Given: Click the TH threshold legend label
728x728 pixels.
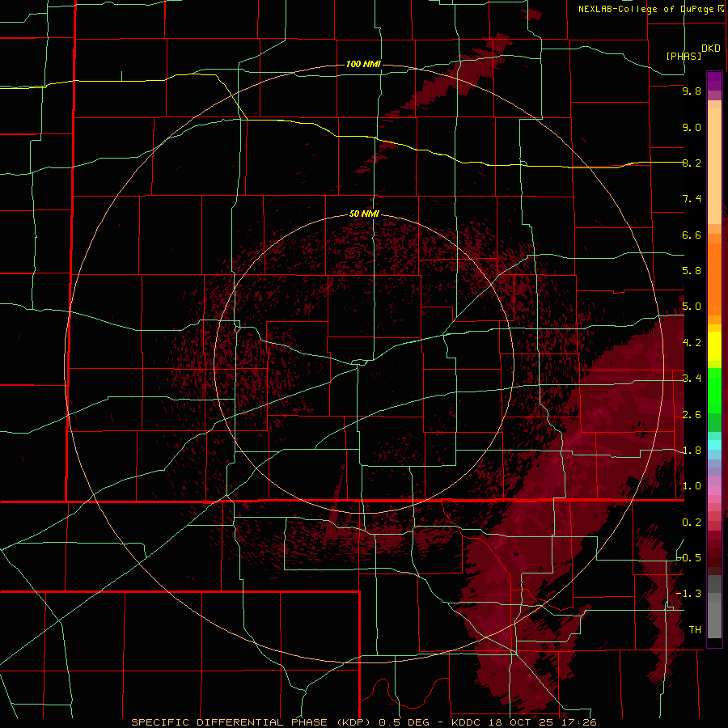Looking at the screenshot, I should point(695,630).
